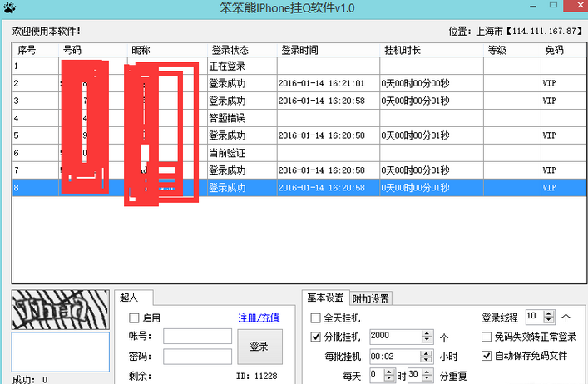
Task: Click the 等级 column header
Action: click(x=512, y=50)
